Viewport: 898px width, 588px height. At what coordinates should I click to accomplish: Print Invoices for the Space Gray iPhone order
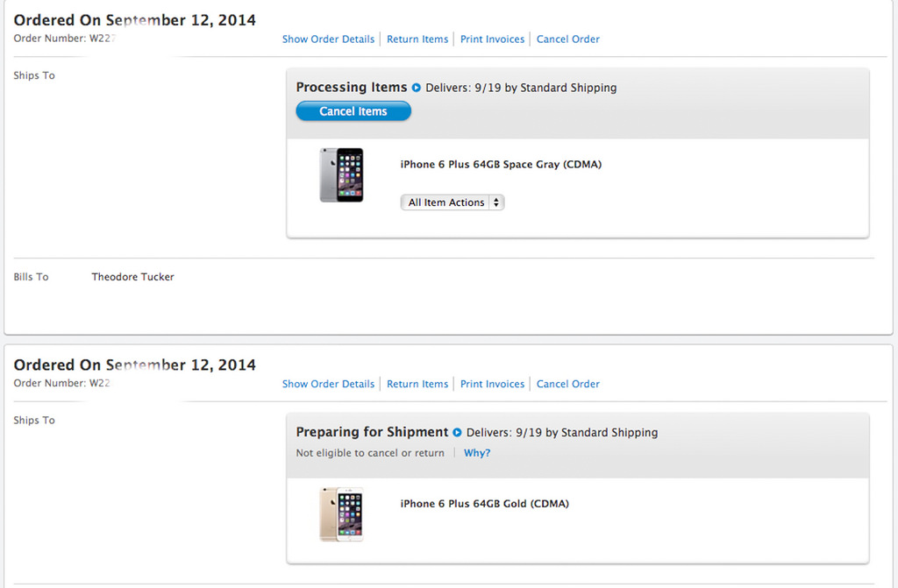(492, 39)
